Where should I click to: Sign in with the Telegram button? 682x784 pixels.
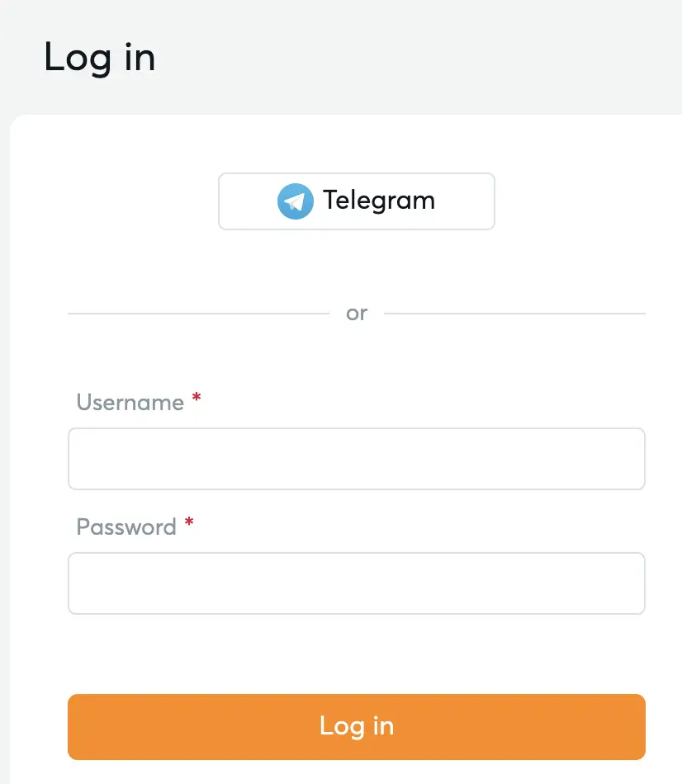tap(356, 201)
